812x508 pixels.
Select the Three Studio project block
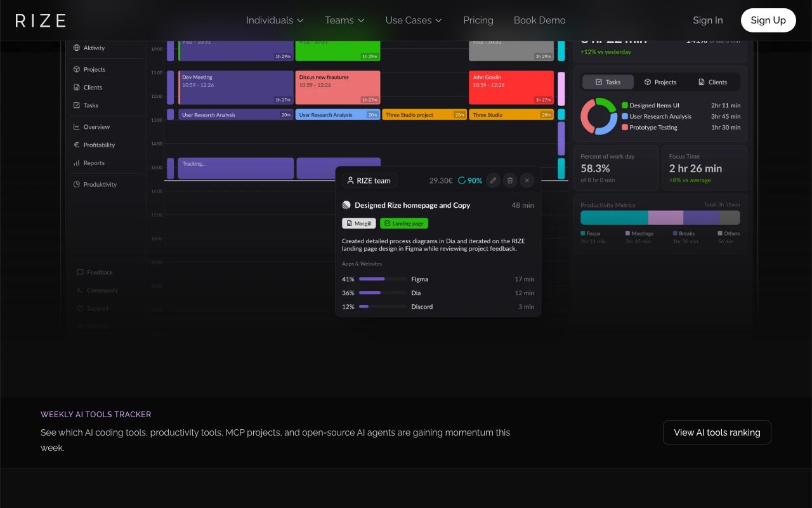click(x=424, y=115)
